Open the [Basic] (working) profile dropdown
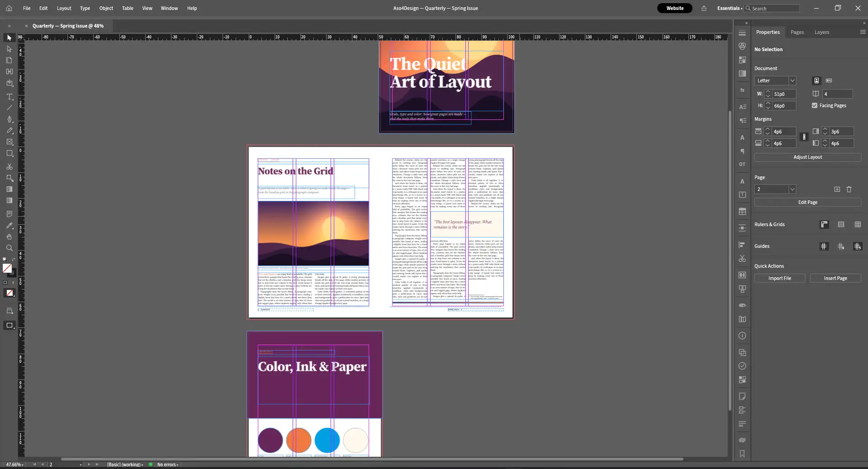The width and height of the screenshot is (868, 469). (125, 464)
